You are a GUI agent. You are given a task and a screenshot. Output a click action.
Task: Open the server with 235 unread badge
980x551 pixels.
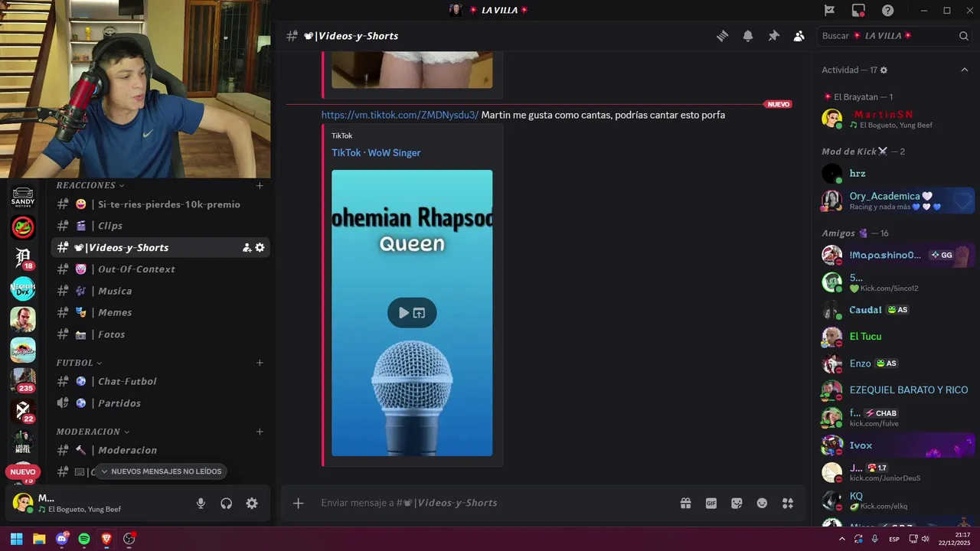[23, 380]
